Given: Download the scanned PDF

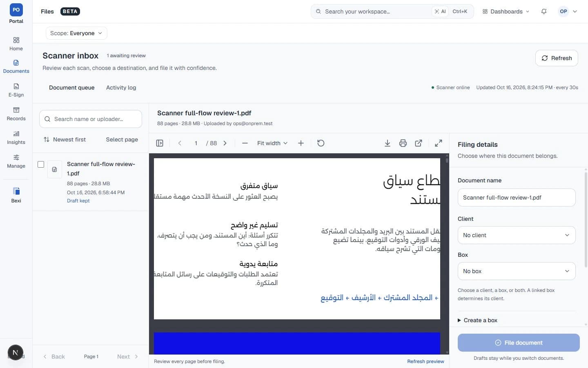Looking at the screenshot, I should [388, 143].
